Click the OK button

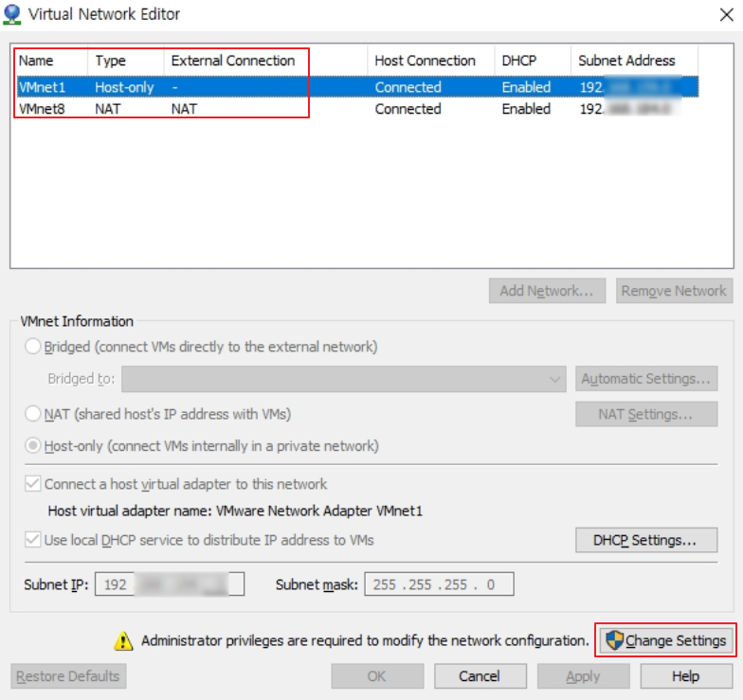[377, 676]
